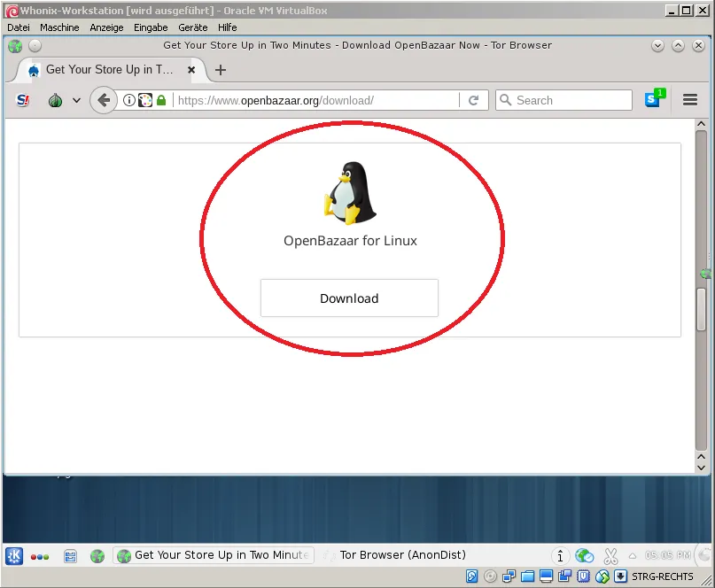Maximize Tor Browser with the up-chevron button

click(678, 45)
